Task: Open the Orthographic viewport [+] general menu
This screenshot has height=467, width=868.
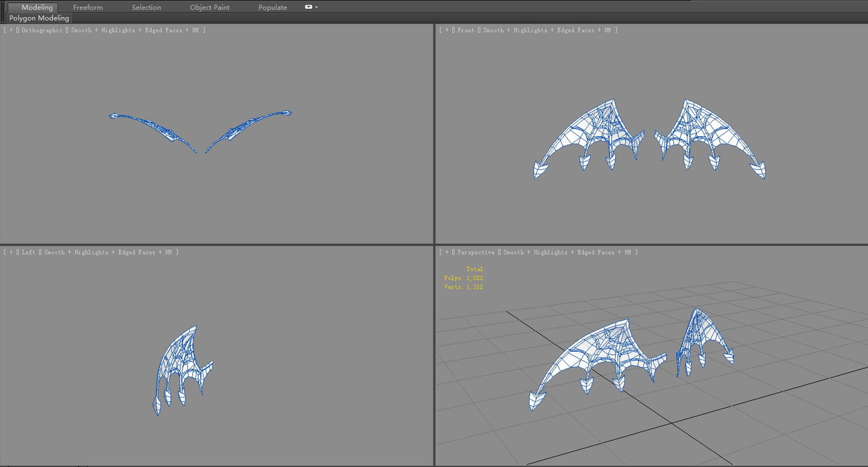Action: [11, 30]
